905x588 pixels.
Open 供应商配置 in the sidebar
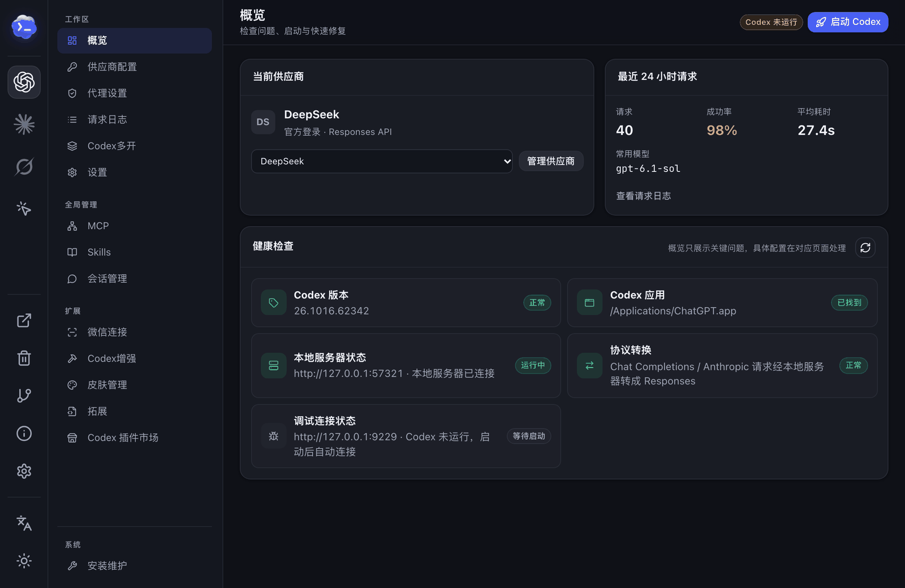135,67
